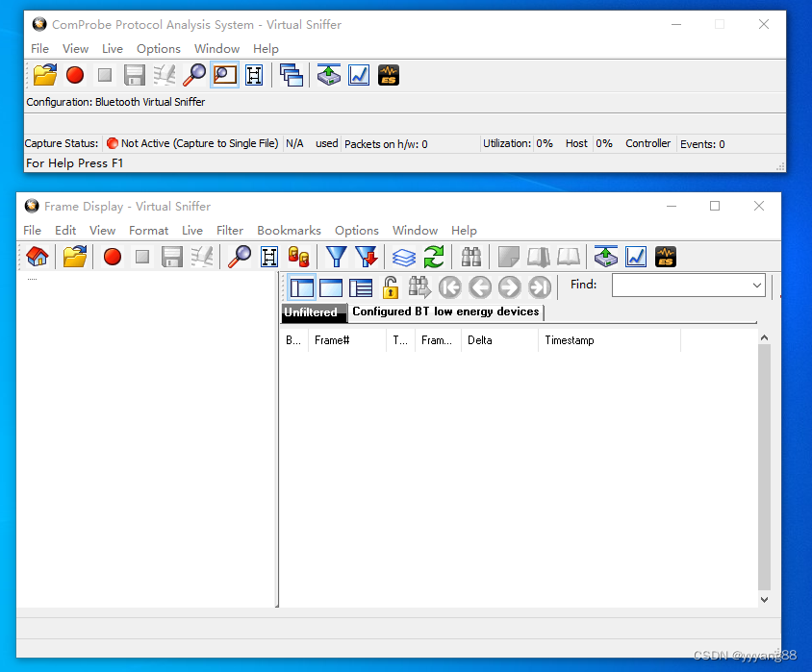Click the Timestamp column header
The image size is (812, 672).
pyautogui.click(x=610, y=340)
